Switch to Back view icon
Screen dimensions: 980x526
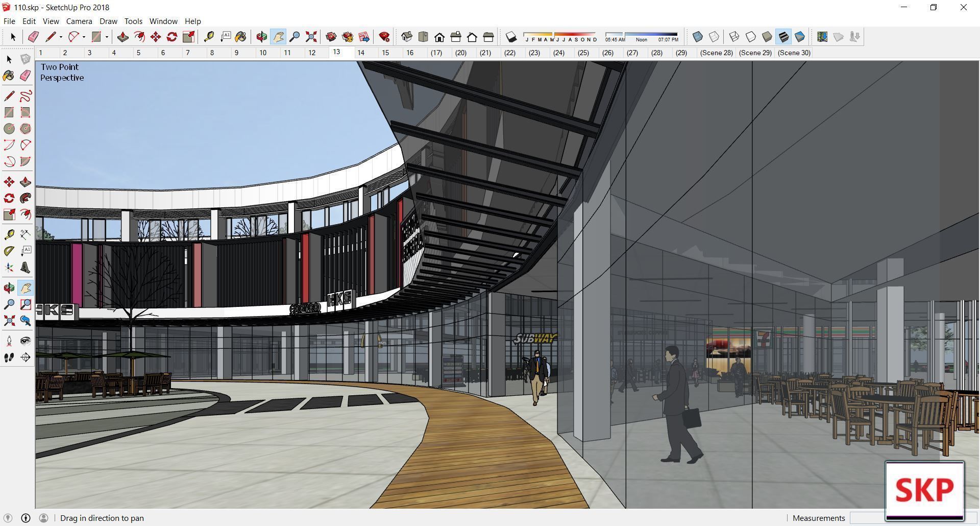(x=472, y=37)
